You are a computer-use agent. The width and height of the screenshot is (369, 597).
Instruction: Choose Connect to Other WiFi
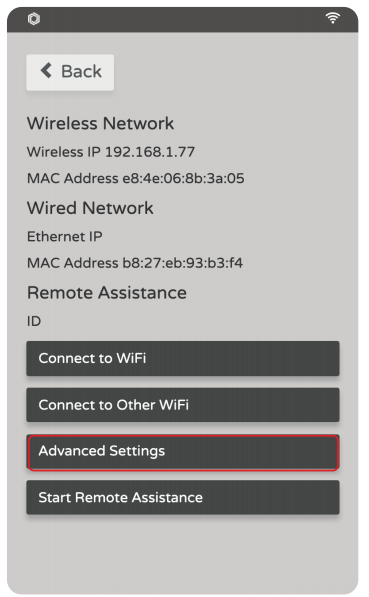click(183, 405)
